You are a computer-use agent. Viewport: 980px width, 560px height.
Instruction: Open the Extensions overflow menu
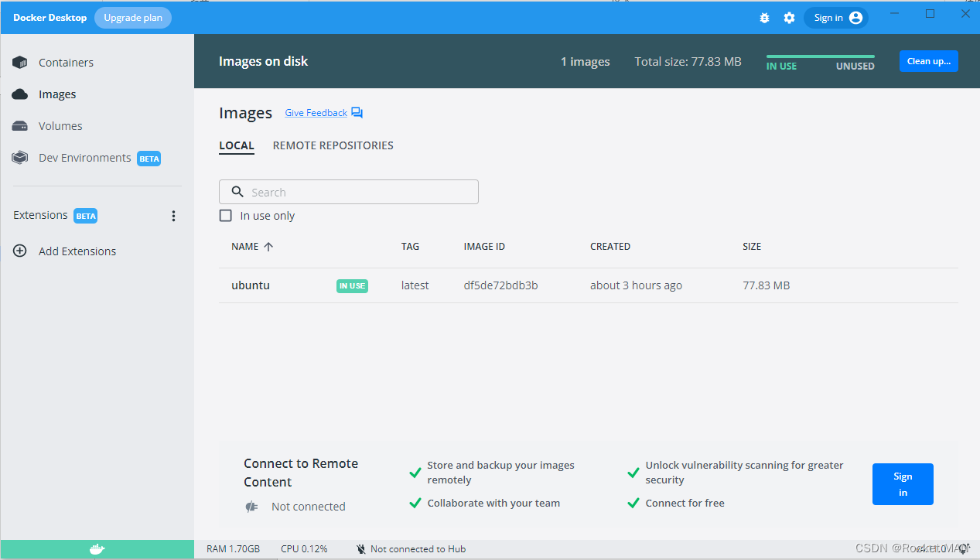(x=173, y=215)
